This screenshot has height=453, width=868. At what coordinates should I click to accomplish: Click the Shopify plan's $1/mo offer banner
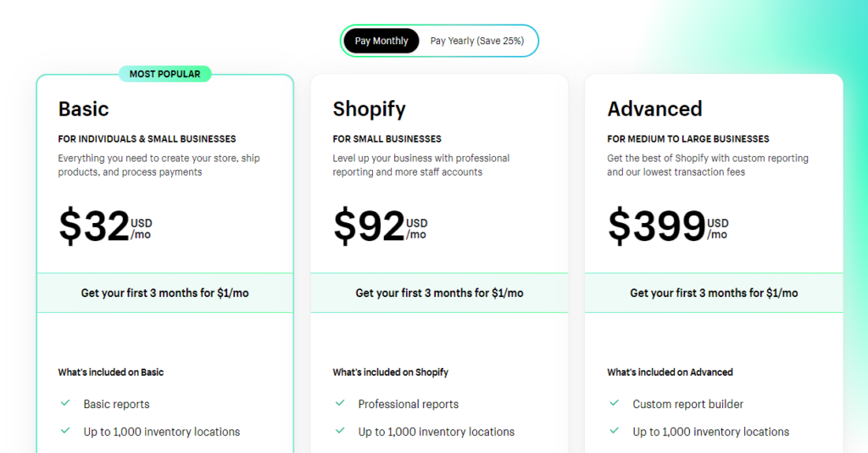click(x=440, y=293)
